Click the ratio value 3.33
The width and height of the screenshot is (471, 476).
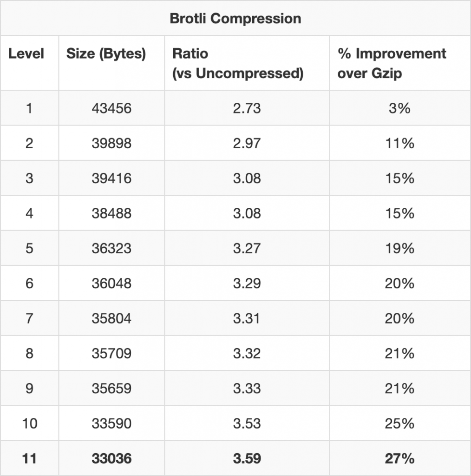click(247, 389)
